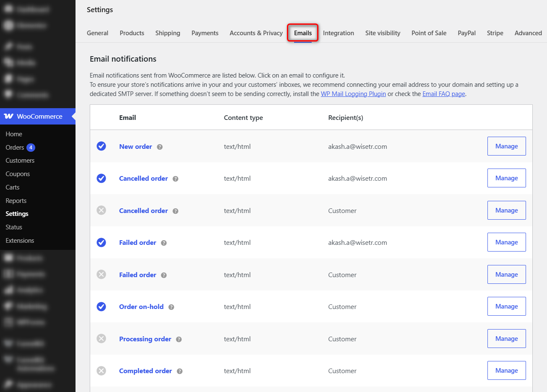547x392 pixels.
Task: Open the Integration tab
Action: 339,33
